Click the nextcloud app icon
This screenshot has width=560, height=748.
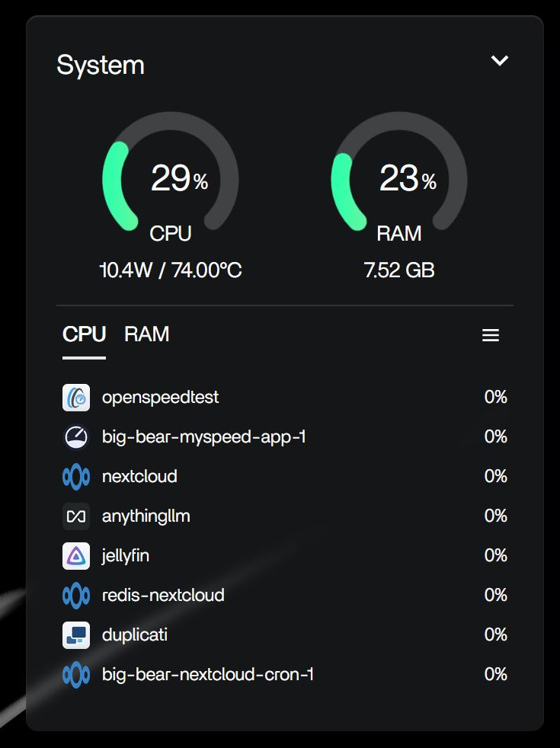(76, 477)
